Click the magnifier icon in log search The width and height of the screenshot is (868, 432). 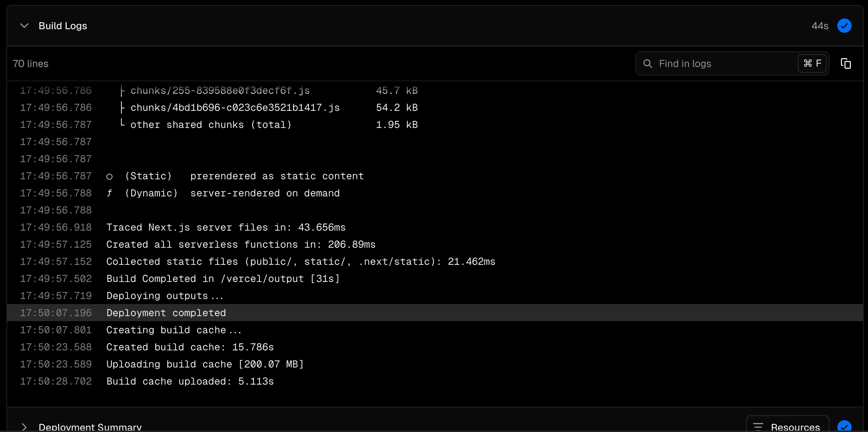tap(648, 63)
